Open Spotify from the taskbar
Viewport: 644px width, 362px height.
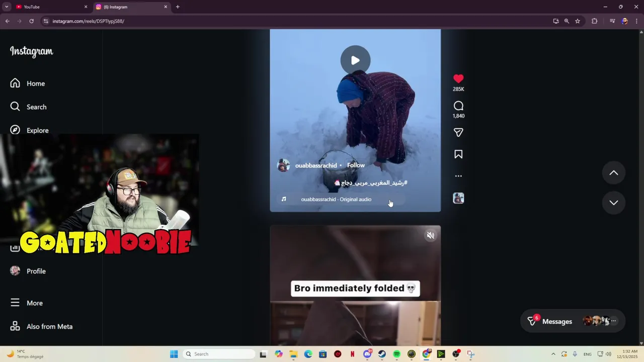[x=397, y=354]
